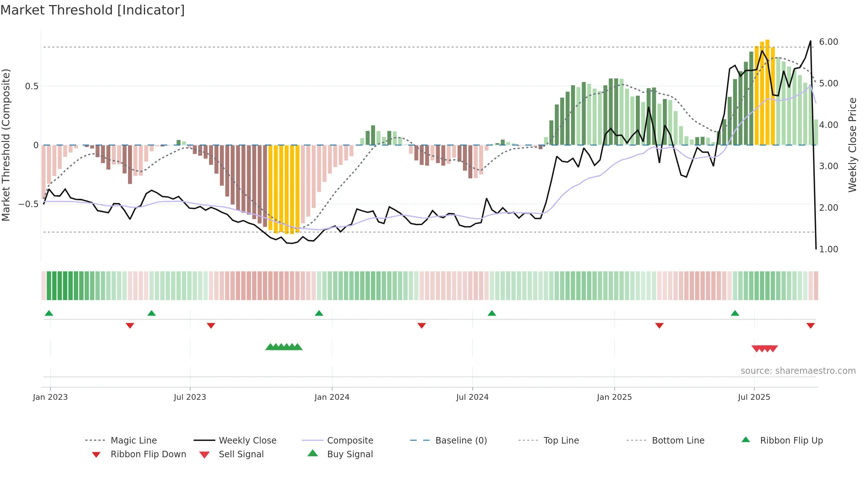
Task: Click the −0.5 composite axis tick
Action: [28, 204]
